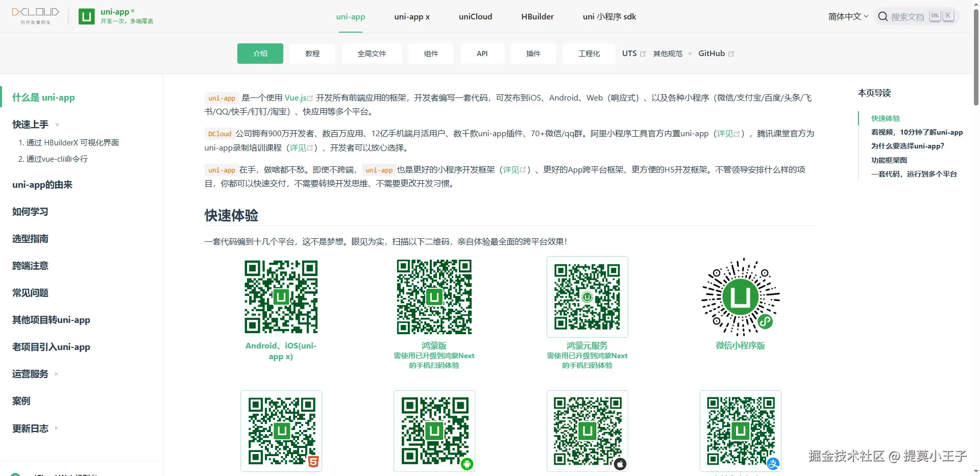This screenshot has width=980, height=476.
Task: Click 详见 link after uni-app录制培训课程
Action: click(x=302, y=148)
